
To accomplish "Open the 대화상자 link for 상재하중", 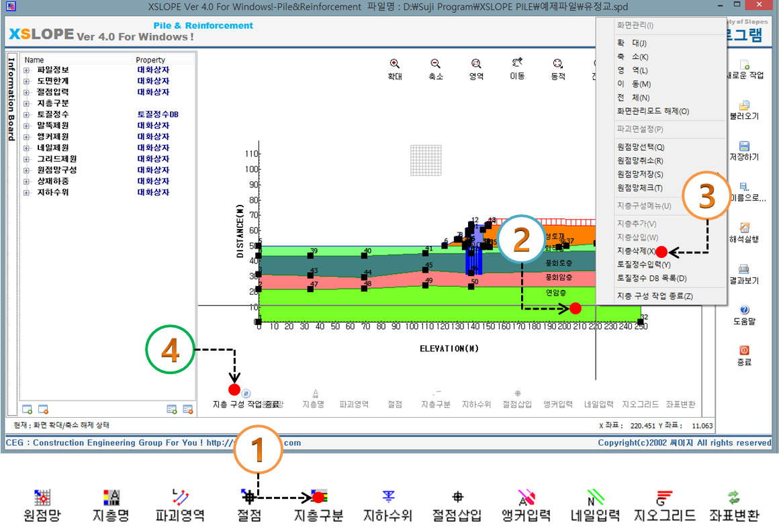I will (x=153, y=181).
